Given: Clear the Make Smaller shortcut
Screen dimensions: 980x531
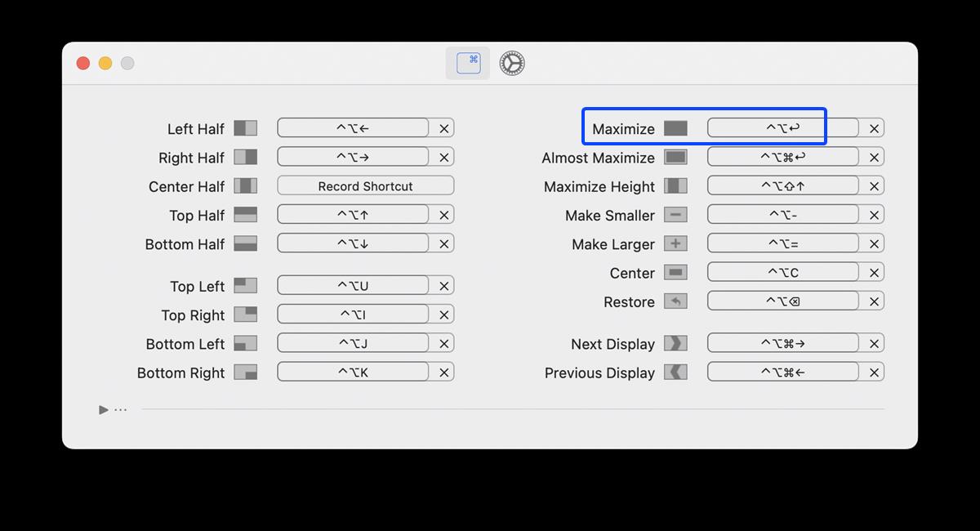Looking at the screenshot, I should [x=874, y=215].
